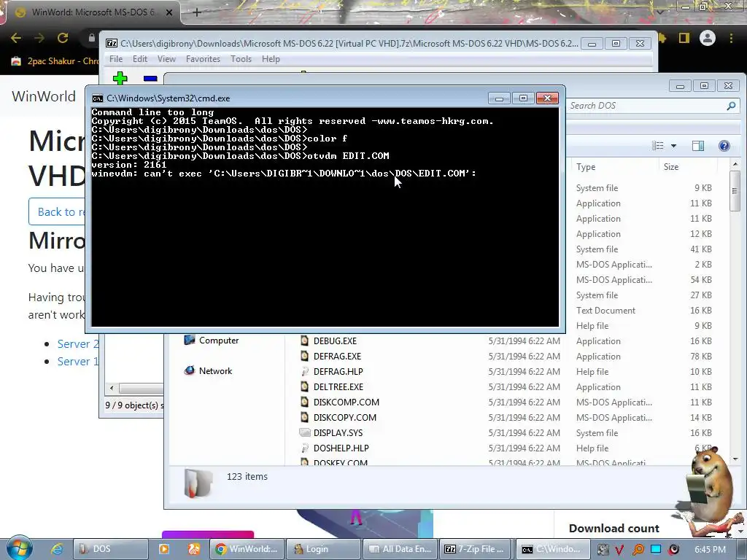Select the DEFRAG.EXE file

(x=337, y=356)
